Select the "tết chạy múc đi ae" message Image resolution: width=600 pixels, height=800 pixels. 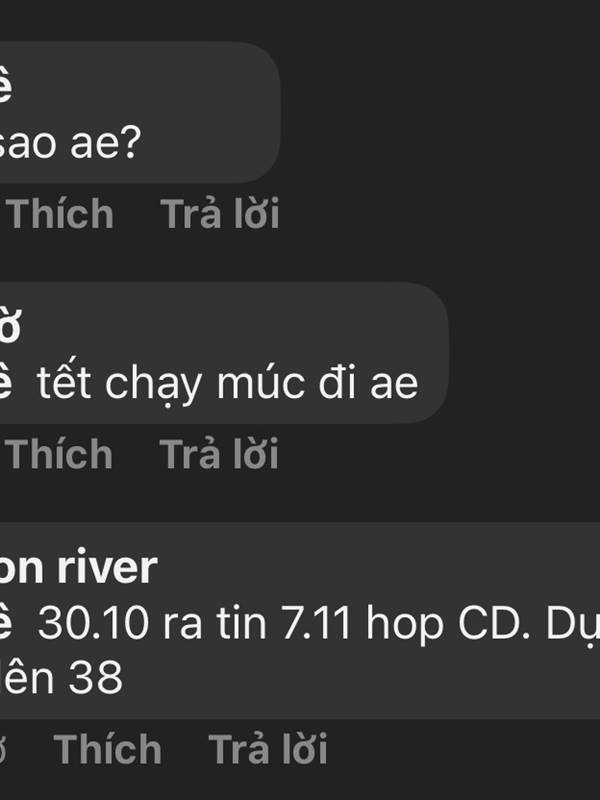click(228, 384)
